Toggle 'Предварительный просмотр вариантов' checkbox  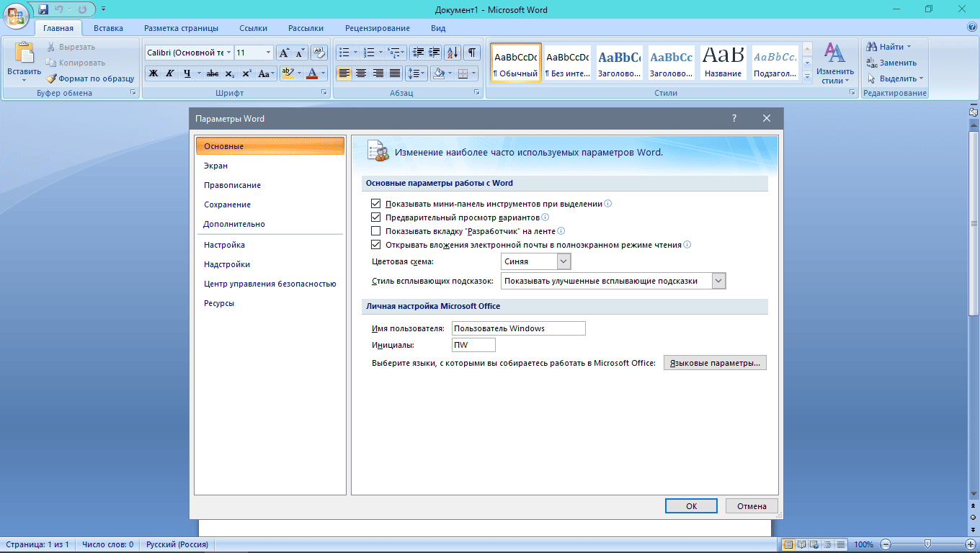point(375,217)
